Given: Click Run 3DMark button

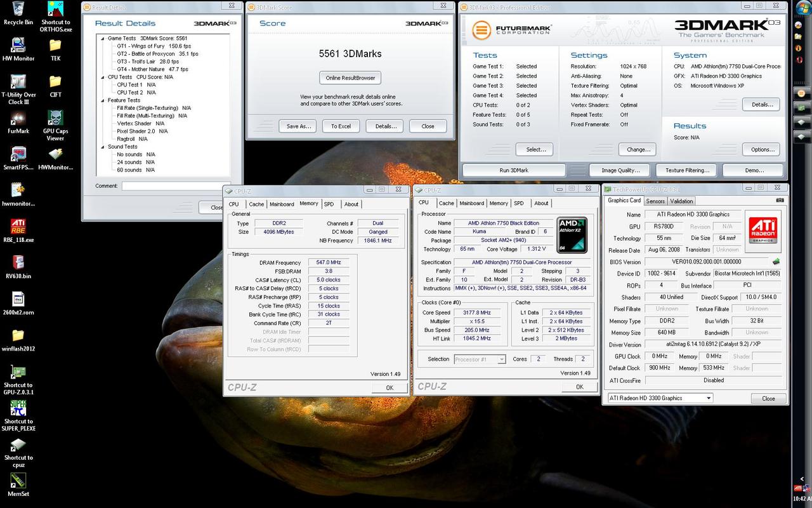Looking at the screenshot, I should (x=514, y=170).
